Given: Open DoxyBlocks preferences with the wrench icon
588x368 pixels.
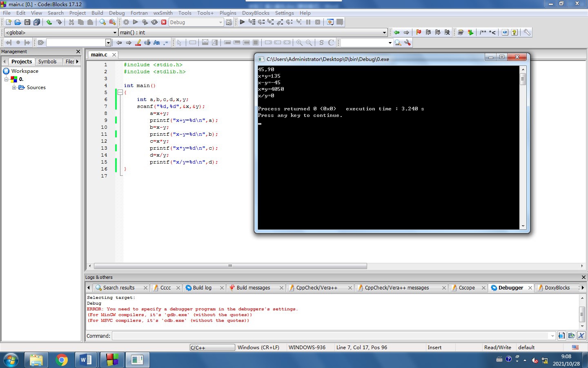Looking at the screenshot, I should tap(527, 32).
